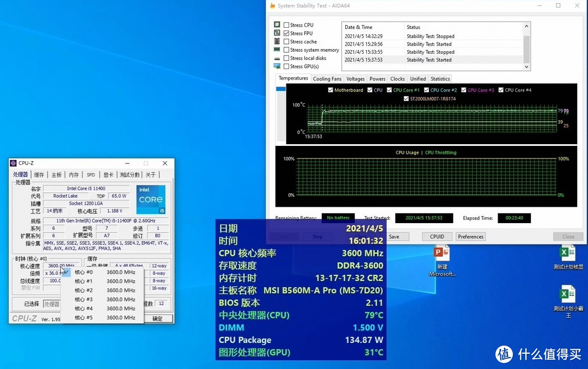Image resolution: width=588 pixels, height=369 pixels.
Task: Toggle the ST2000LM007-1R8174 disk checkbox
Action: (x=406, y=99)
